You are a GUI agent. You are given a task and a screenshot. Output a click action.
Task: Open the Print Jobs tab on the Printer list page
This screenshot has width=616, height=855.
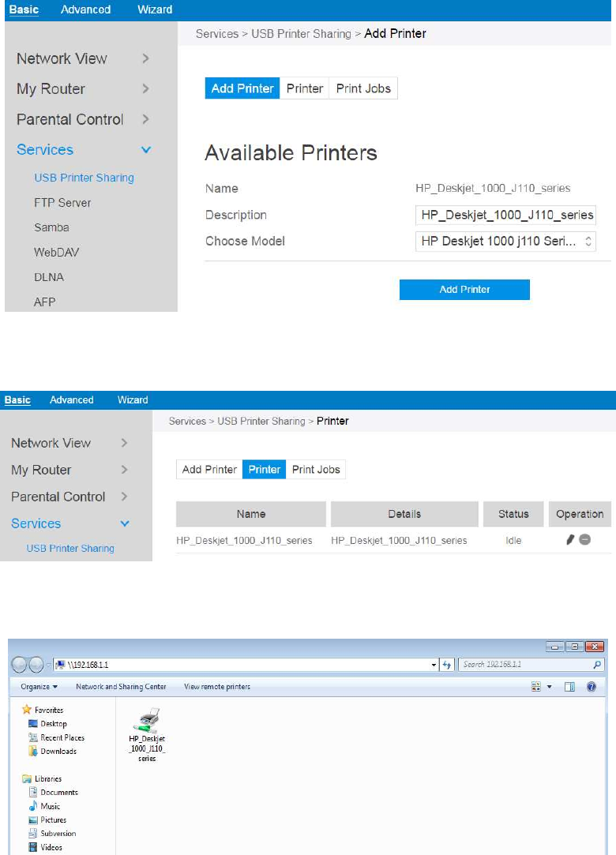click(x=316, y=470)
